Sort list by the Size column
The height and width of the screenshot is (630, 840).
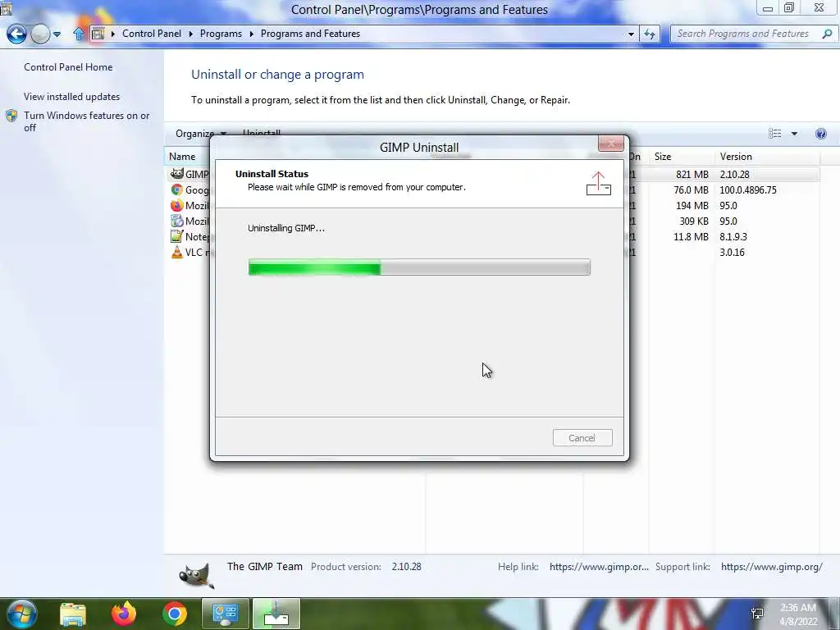click(x=663, y=157)
